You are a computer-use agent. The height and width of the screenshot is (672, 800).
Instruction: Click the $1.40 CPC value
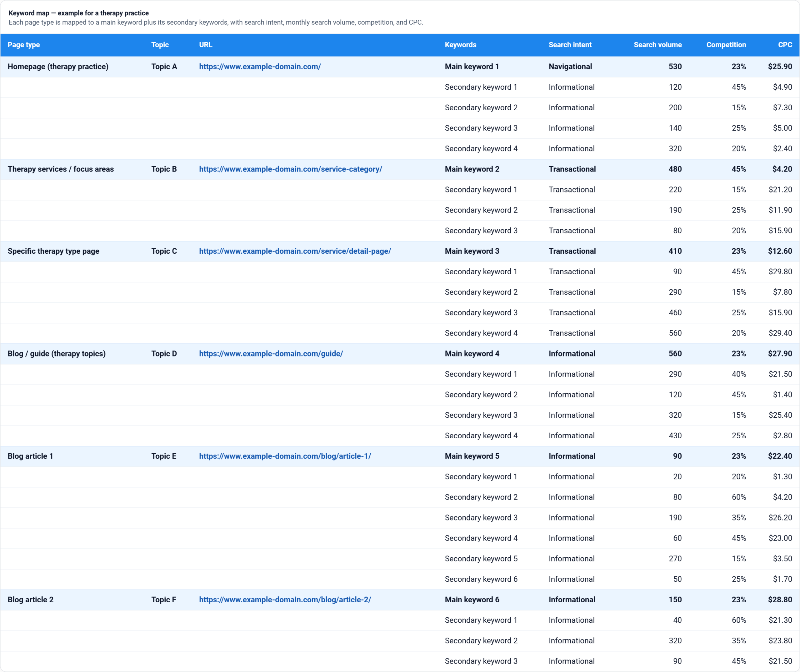782,395
